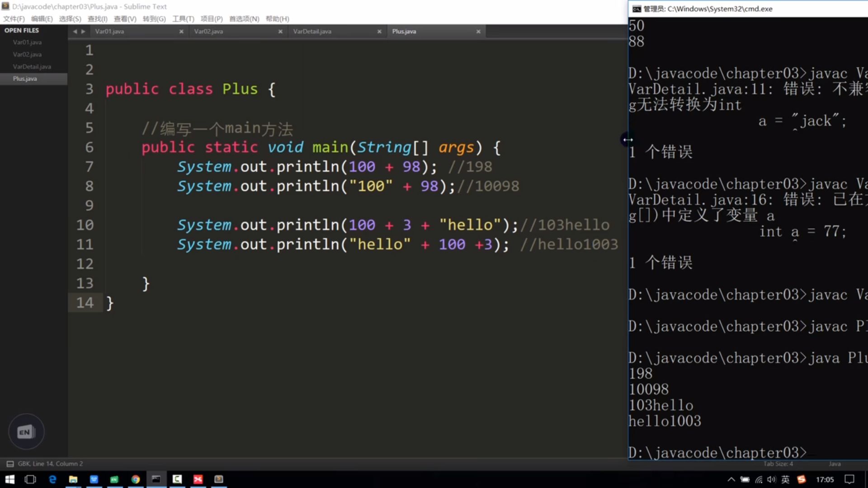Toggle side bar icon in status bar
Screen dimensions: 868x488
coord(10,464)
